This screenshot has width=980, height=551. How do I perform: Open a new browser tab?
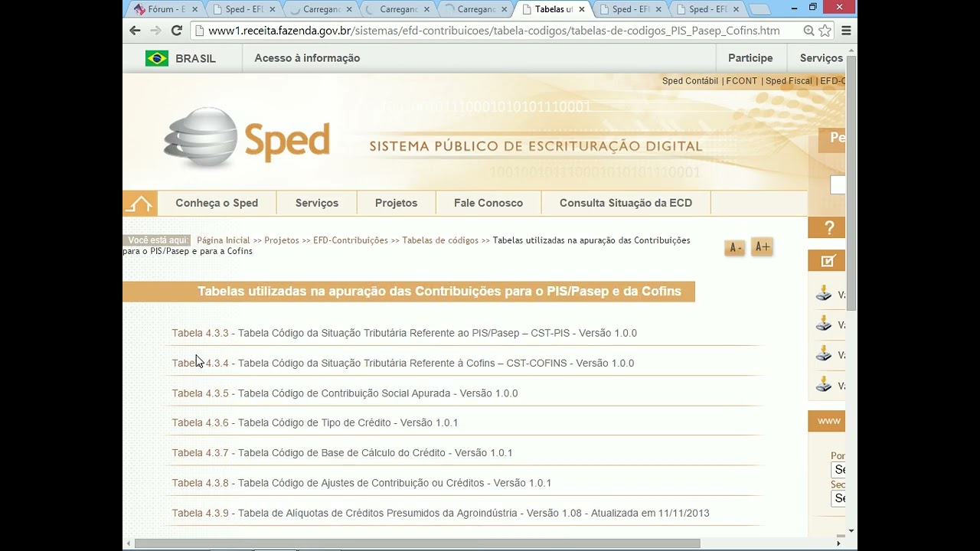tap(759, 10)
